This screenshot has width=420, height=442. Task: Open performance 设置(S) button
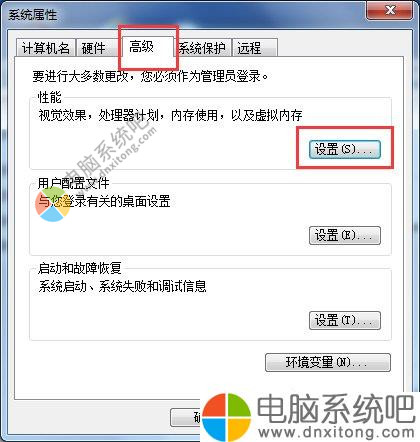pos(345,149)
